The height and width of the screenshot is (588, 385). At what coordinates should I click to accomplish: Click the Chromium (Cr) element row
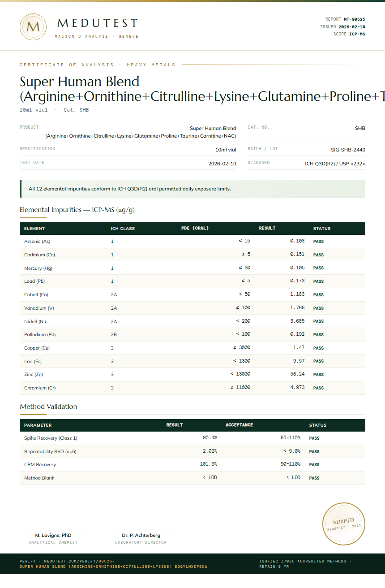click(x=192, y=388)
